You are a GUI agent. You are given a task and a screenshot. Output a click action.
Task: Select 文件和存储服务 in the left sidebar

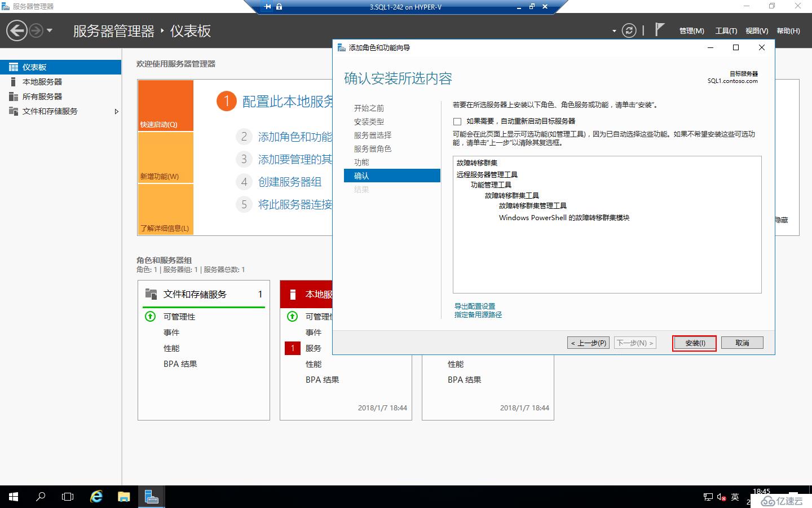(x=60, y=111)
